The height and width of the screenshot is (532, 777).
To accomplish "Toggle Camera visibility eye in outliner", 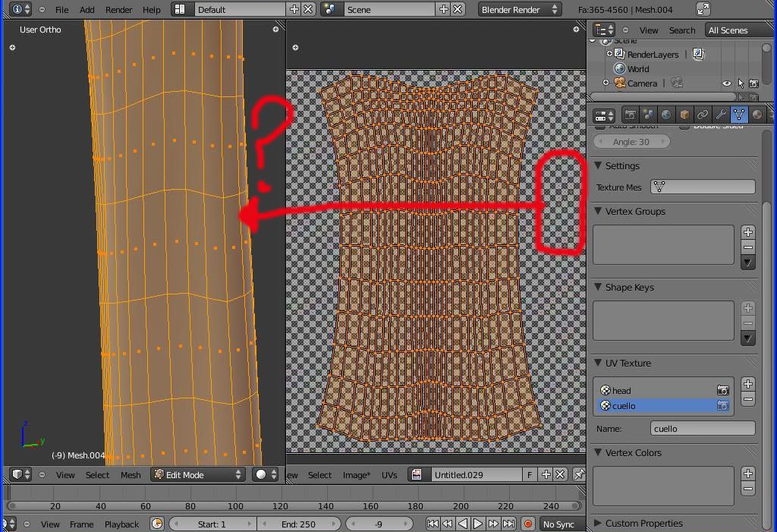I will click(726, 83).
